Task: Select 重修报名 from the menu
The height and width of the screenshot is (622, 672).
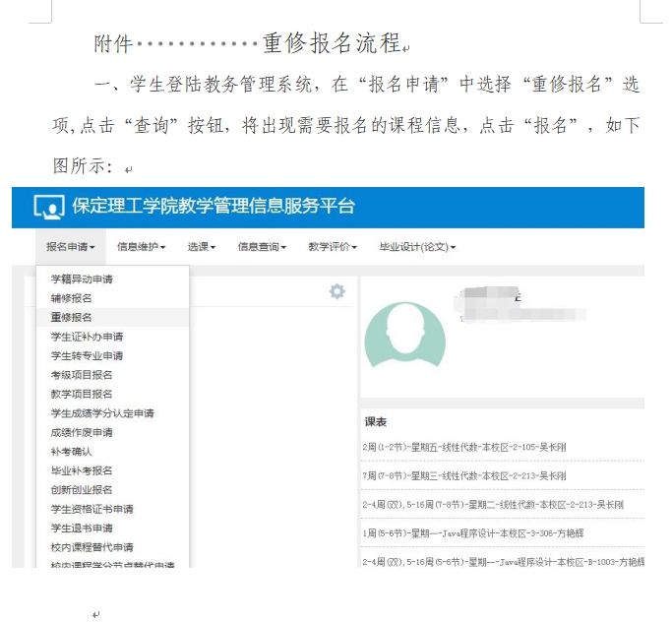Action: [x=72, y=317]
